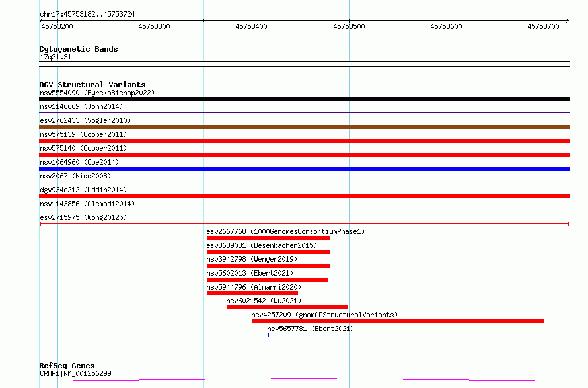Click the red esv2667768 variant bar

click(268, 238)
